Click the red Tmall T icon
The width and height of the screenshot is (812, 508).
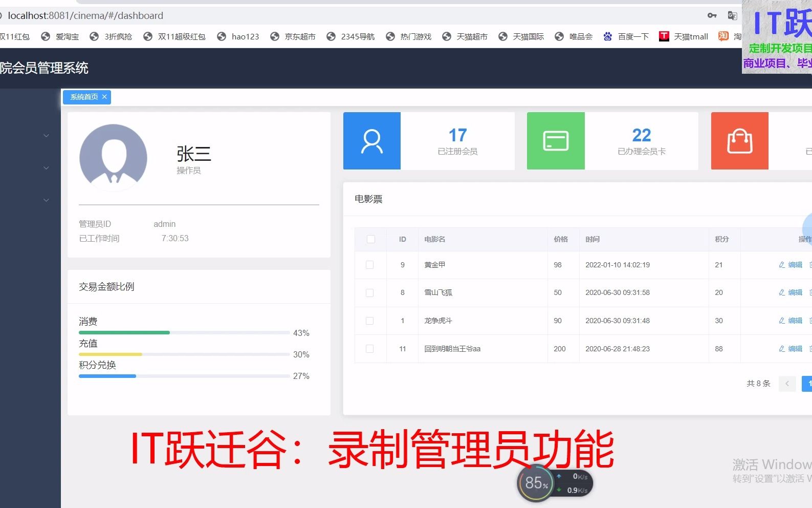click(664, 36)
